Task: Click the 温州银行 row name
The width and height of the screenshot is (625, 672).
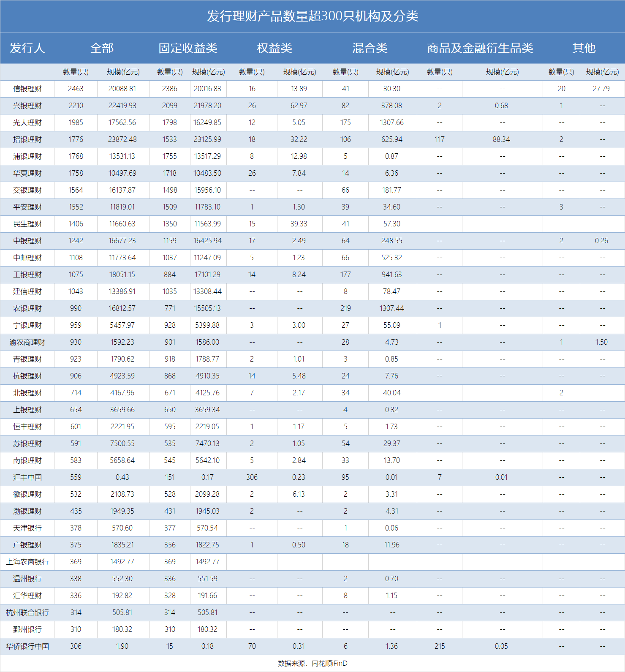Action: click(27, 579)
